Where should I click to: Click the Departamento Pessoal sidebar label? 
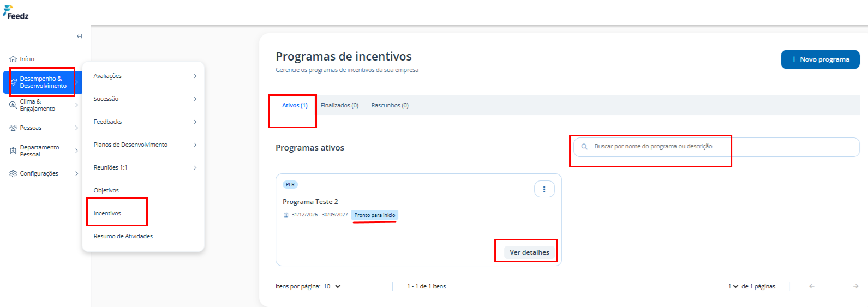point(39,151)
